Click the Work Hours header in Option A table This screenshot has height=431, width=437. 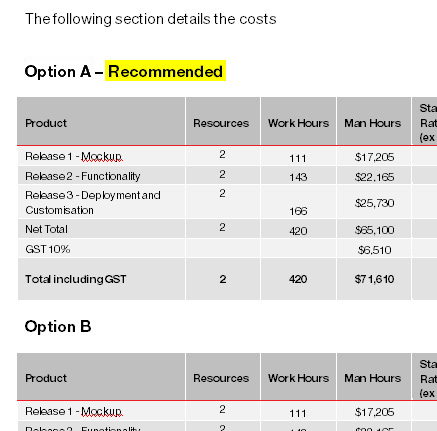[298, 123]
